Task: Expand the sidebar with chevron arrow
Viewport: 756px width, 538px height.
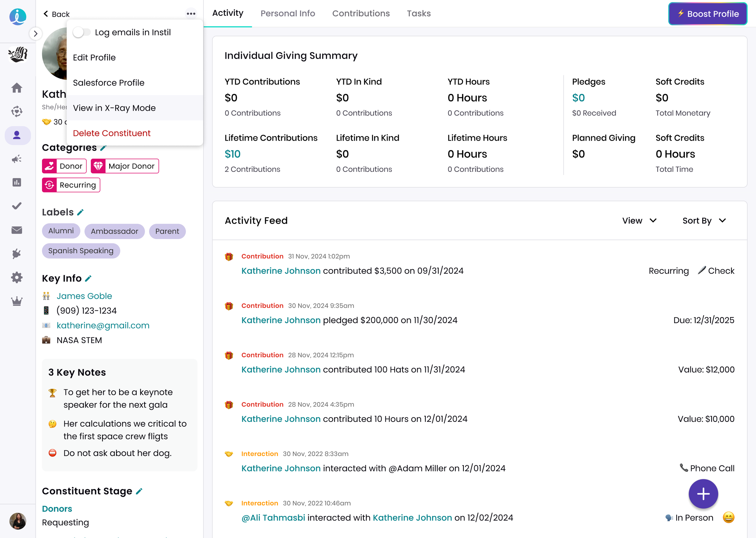Action: [x=35, y=34]
